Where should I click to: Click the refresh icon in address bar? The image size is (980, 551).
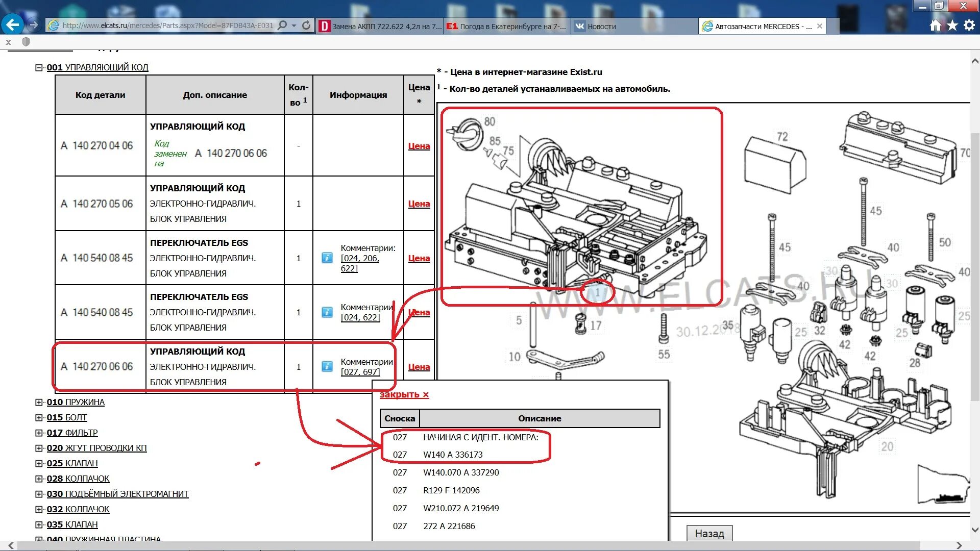[x=306, y=26]
